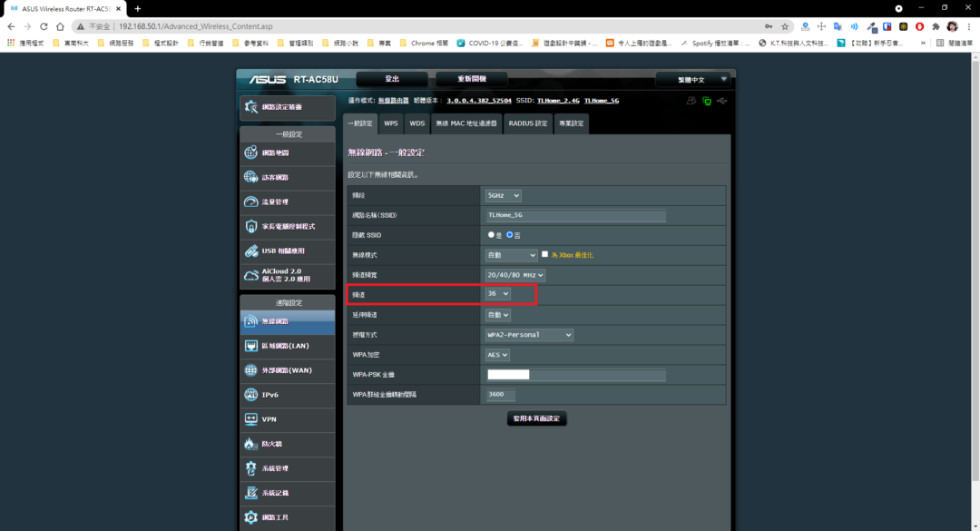Open 外部網路(WAN) settings
This screenshot has width=980, height=531.
[x=288, y=370]
